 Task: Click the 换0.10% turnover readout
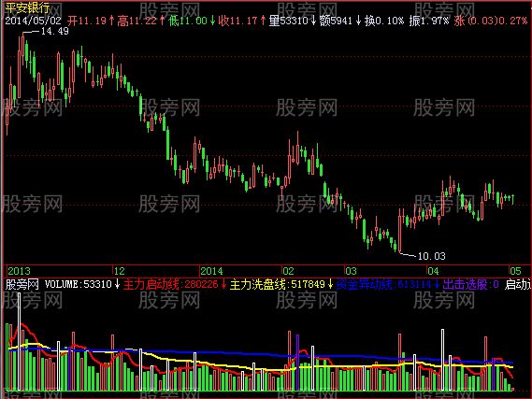384,21
